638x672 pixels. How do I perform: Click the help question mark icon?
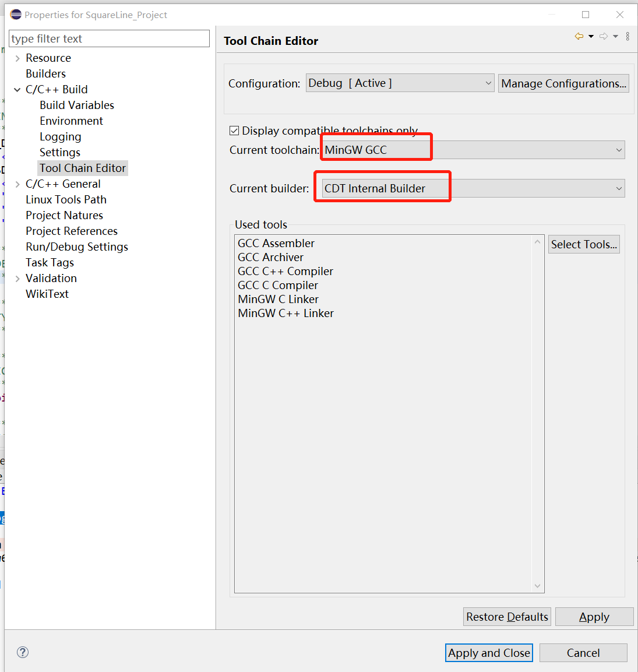point(23,652)
